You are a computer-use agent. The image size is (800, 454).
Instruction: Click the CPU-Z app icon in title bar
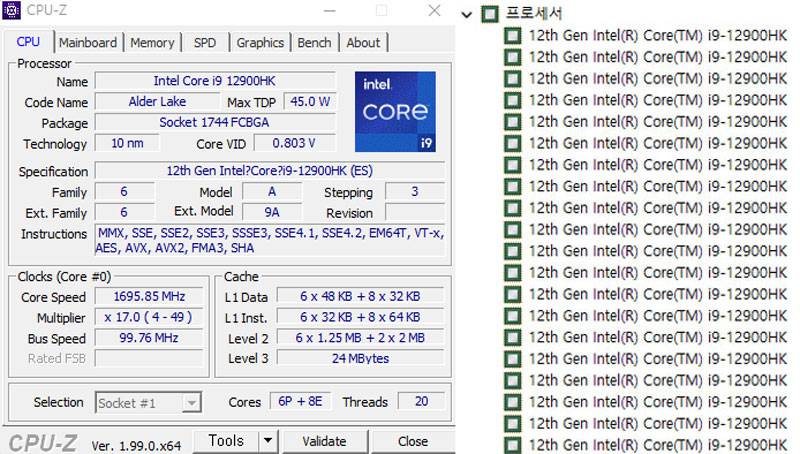click(11, 10)
